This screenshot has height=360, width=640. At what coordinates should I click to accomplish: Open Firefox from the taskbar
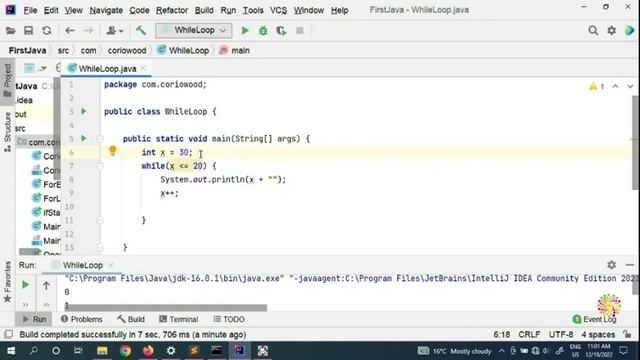click(148, 351)
